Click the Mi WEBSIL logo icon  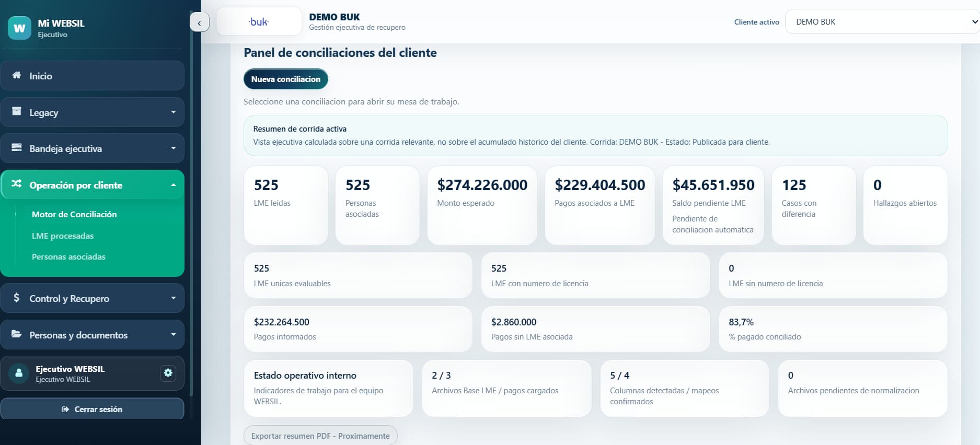coord(19,28)
